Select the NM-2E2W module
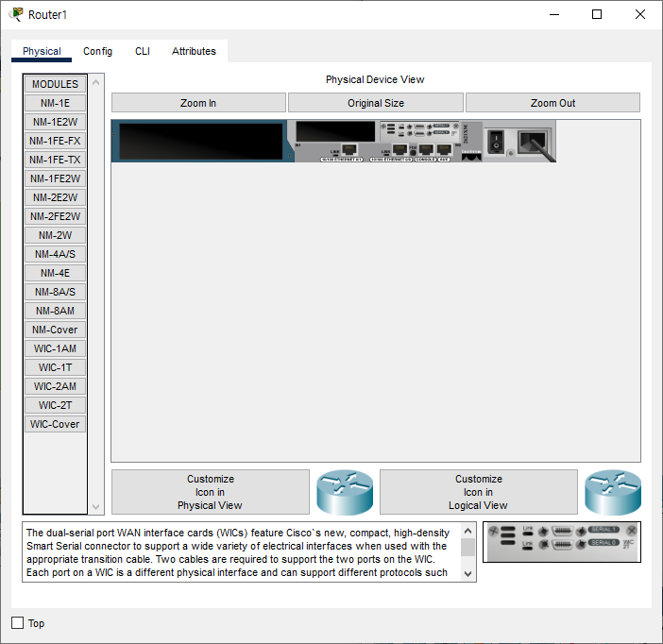 coord(55,197)
